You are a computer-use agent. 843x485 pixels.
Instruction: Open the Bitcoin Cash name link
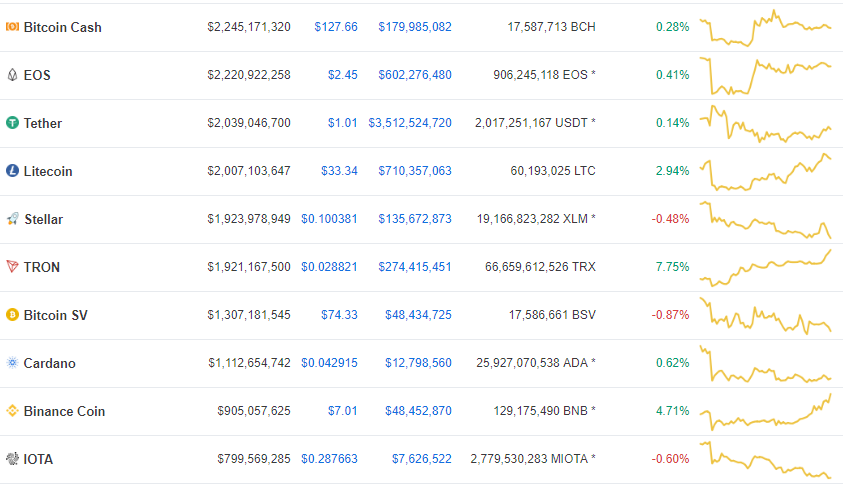click(62, 27)
